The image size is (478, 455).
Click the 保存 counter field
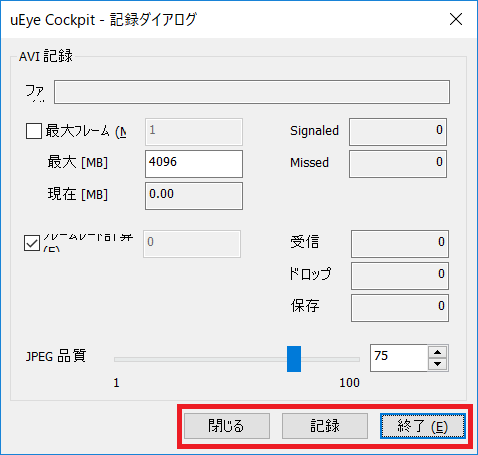tap(400, 308)
